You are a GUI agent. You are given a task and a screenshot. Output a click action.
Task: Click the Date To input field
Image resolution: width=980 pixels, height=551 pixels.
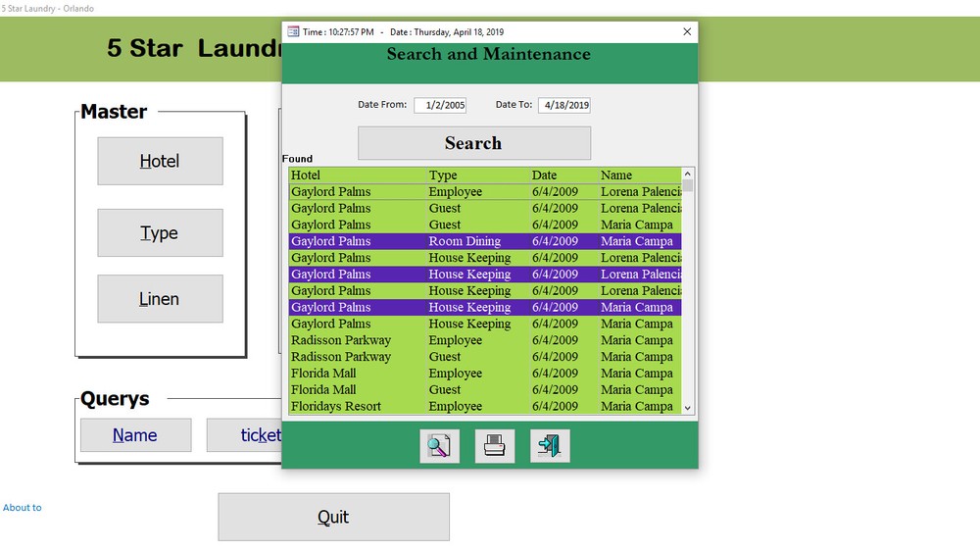pos(564,105)
